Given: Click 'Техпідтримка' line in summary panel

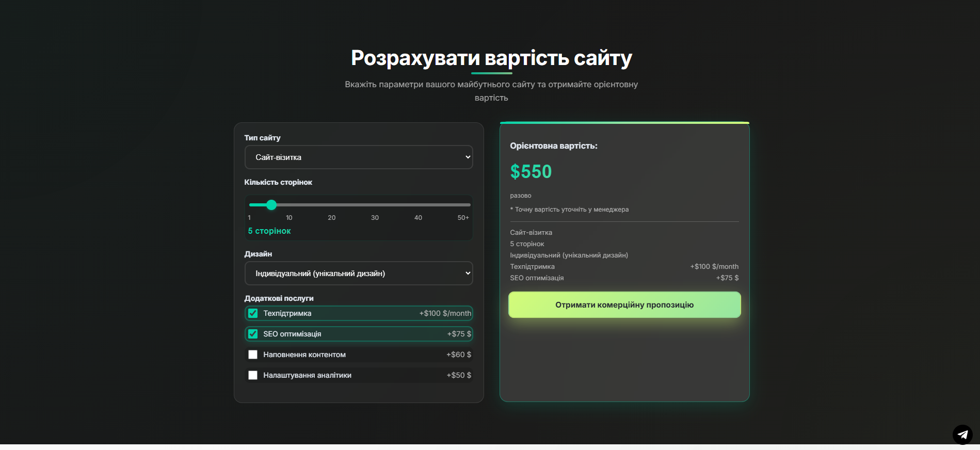Looking at the screenshot, I should click(532, 267).
